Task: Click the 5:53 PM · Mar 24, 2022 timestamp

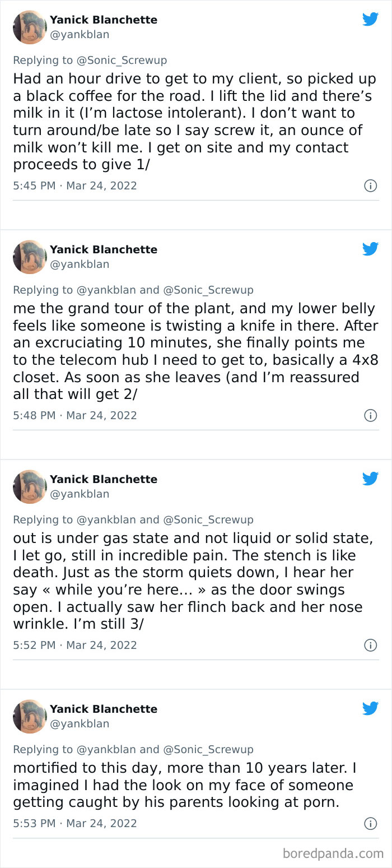Action: pos(75,823)
